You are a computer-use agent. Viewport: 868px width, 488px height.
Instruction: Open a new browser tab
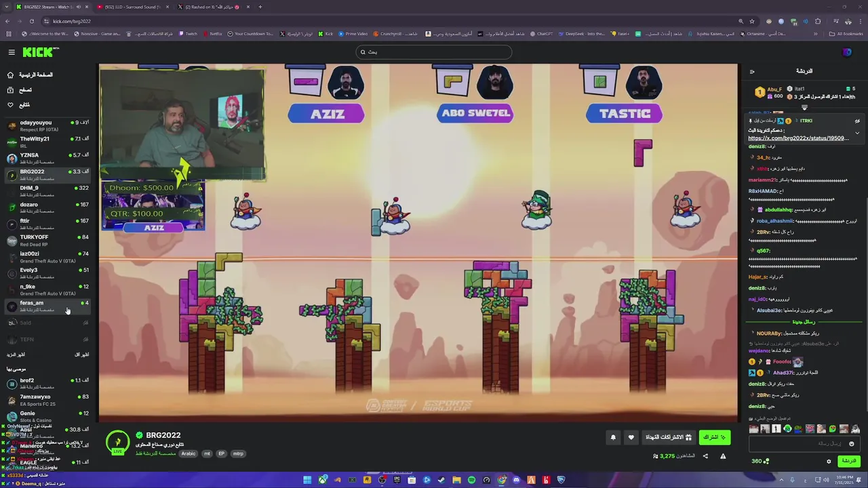coord(260,7)
